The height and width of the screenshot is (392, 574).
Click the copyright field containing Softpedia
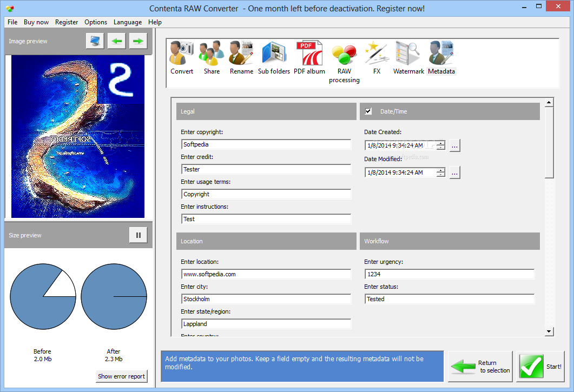pos(266,144)
